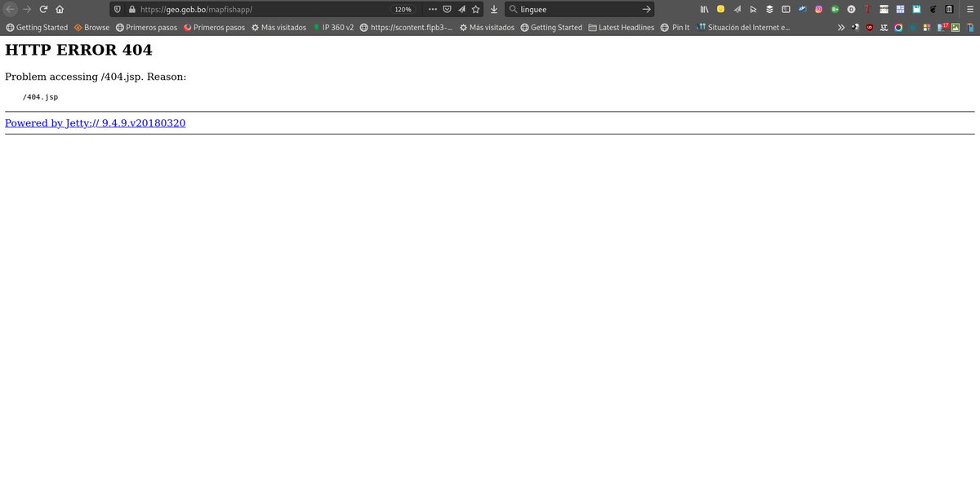Bookmark this page with the star

click(x=475, y=9)
